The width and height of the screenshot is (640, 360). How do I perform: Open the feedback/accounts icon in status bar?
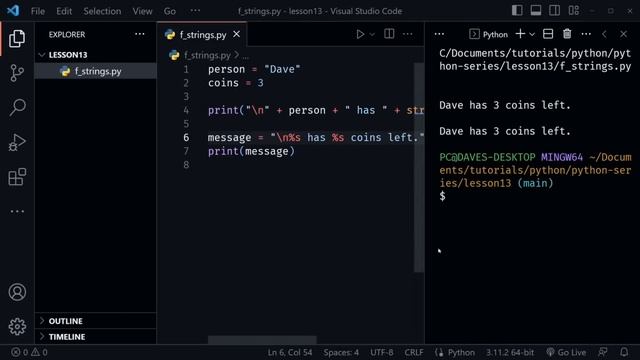tap(602, 352)
